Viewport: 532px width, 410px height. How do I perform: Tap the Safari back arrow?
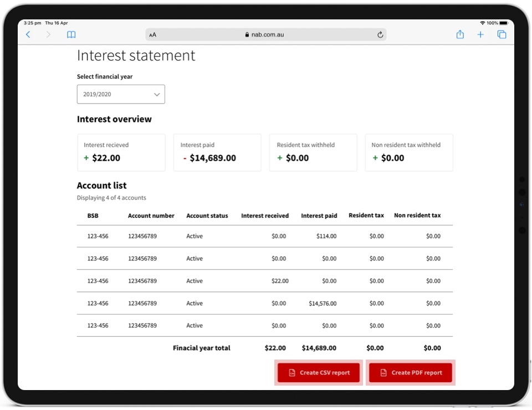[28, 34]
